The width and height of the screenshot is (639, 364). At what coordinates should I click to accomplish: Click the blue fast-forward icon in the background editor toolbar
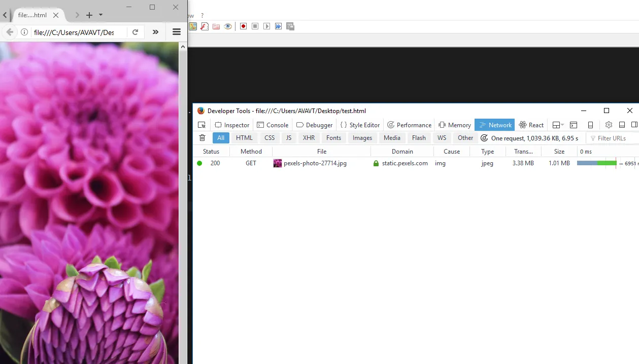point(278,26)
